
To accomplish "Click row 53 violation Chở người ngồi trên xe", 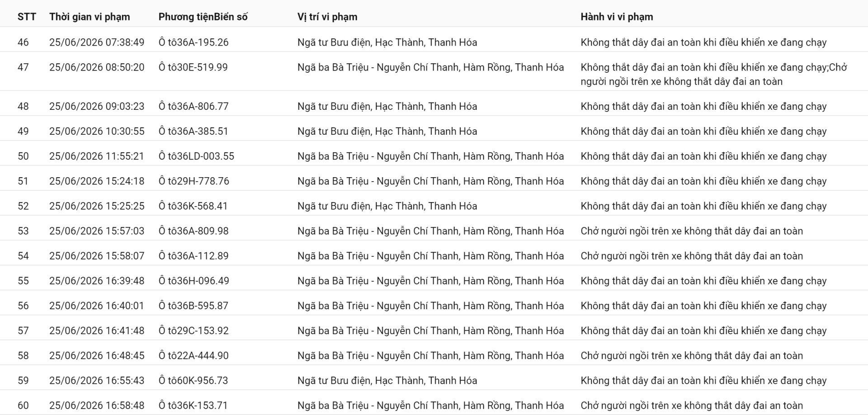I will [692, 231].
